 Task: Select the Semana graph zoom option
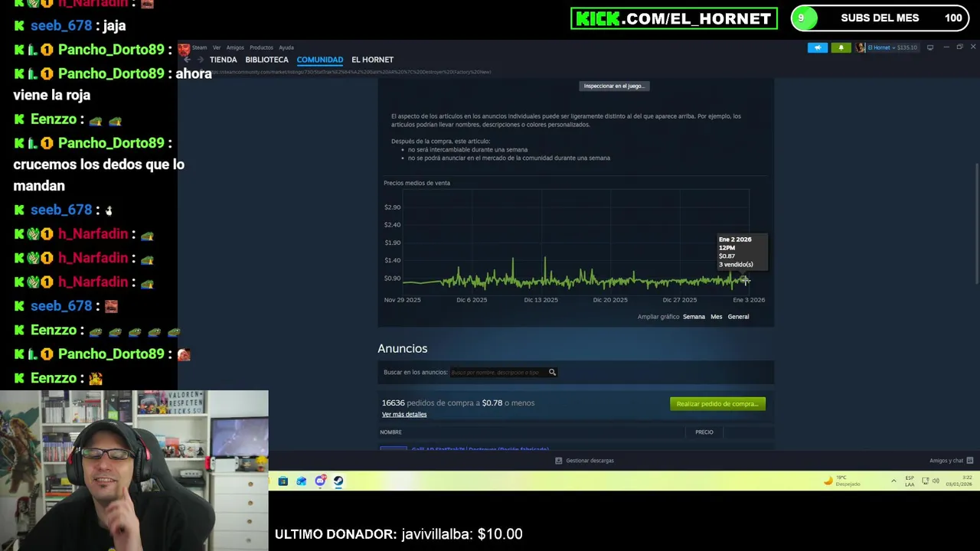point(694,317)
